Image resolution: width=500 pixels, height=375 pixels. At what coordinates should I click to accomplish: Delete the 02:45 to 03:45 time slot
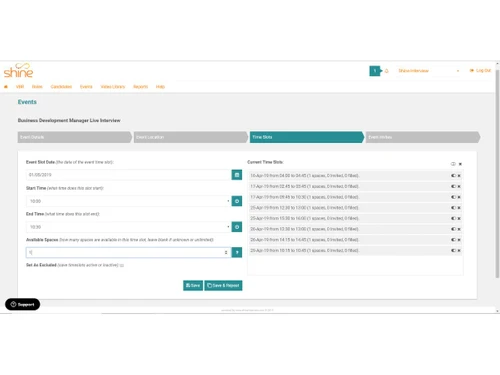[x=459, y=186]
